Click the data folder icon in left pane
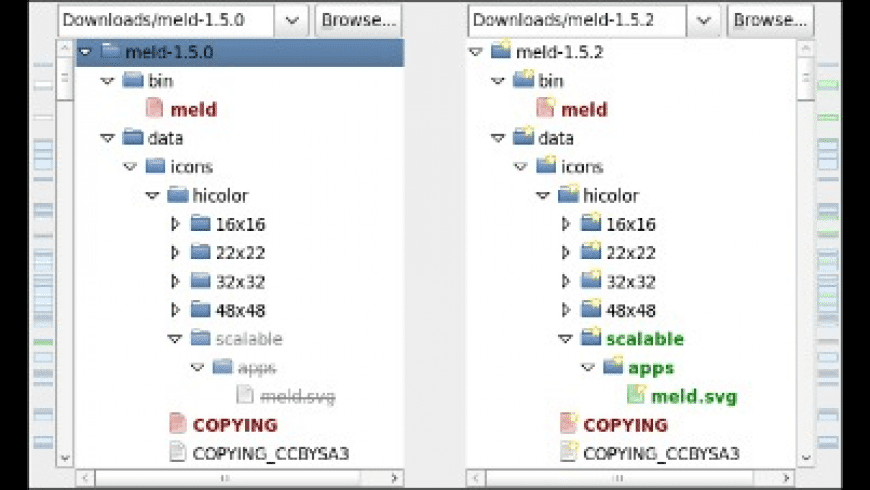Image resolution: width=870 pixels, height=490 pixels. click(x=133, y=138)
